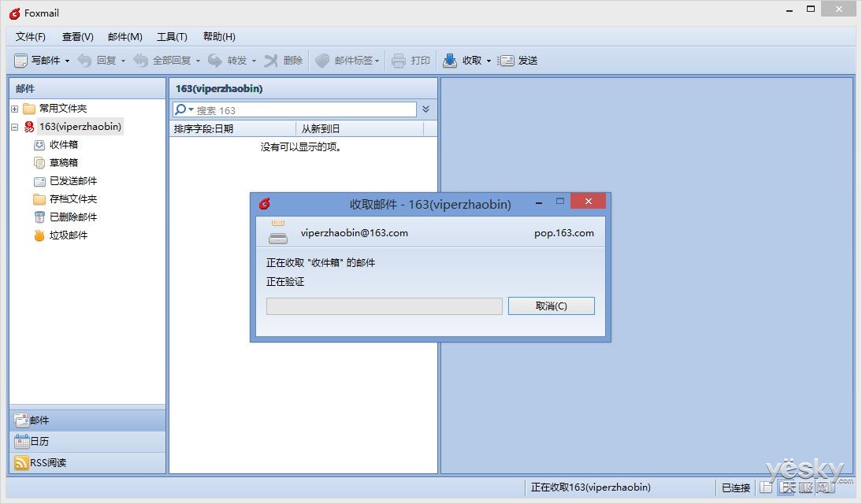
Task: Open the Receive dropdown arrow
Action: [x=489, y=61]
